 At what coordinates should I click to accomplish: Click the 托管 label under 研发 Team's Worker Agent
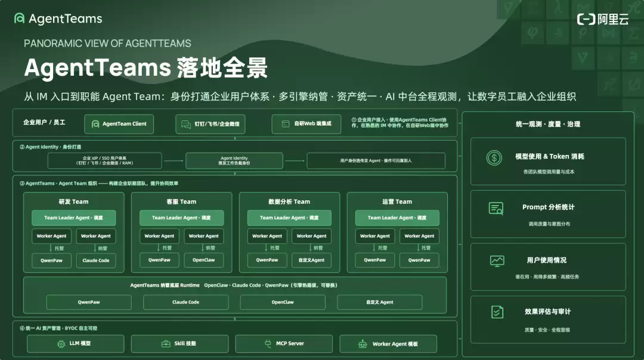click(x=59, y=249)
